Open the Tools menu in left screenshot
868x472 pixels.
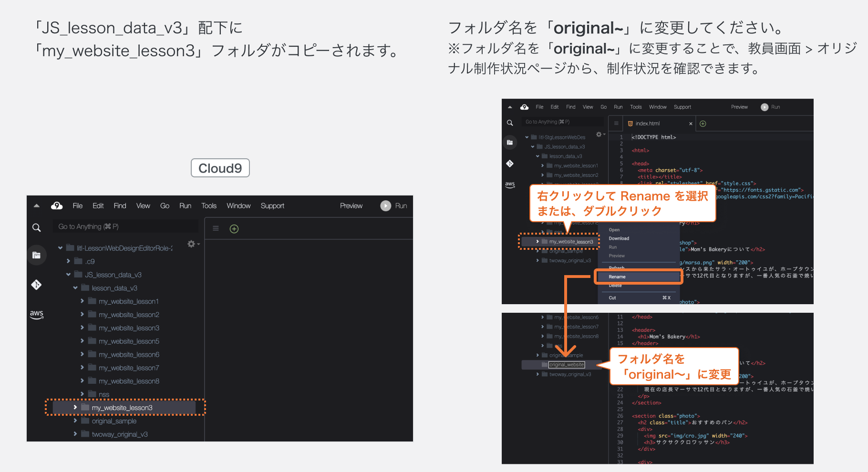tap(209, 205)
